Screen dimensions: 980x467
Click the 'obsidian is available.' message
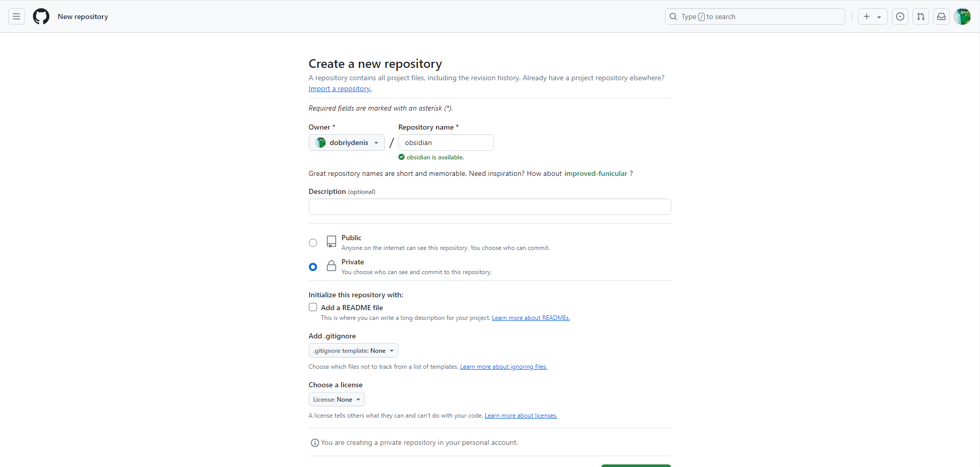(x=435, y=157)
